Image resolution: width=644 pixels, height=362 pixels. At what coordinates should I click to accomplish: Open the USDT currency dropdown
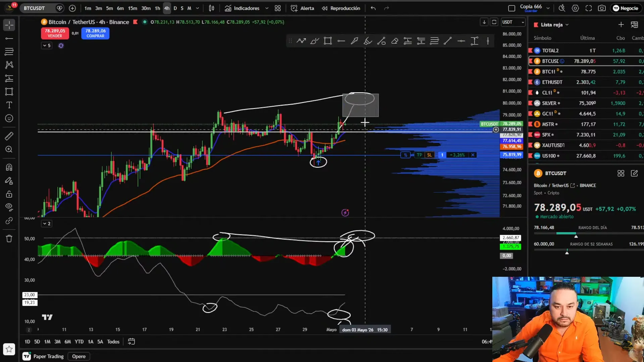[x=513, y=22]
